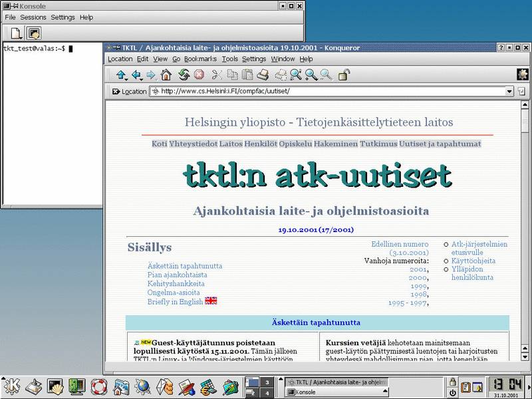Go up one level in Konqueror
This screenshot has height=399, width=532.
point(120,75)
